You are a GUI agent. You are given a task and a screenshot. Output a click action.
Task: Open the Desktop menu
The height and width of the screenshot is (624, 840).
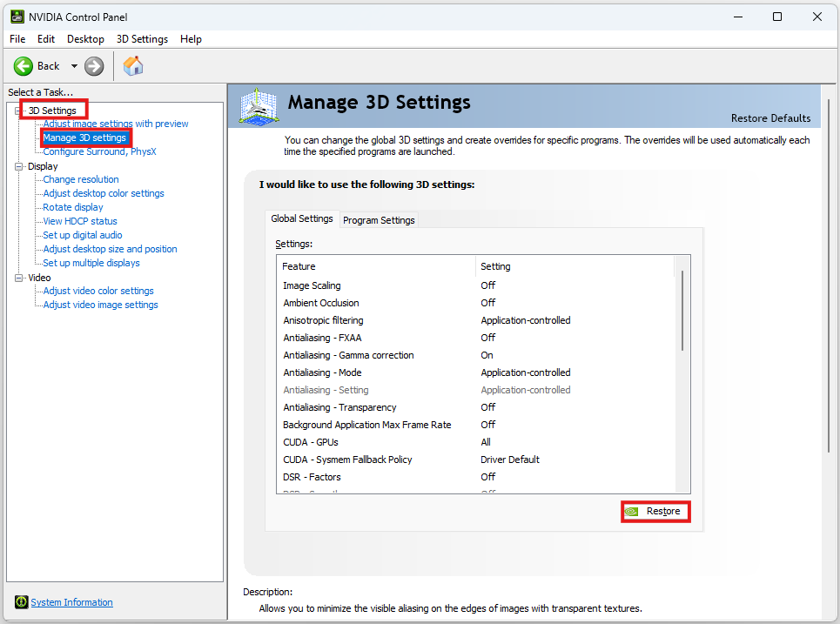[x=85, y=39]
